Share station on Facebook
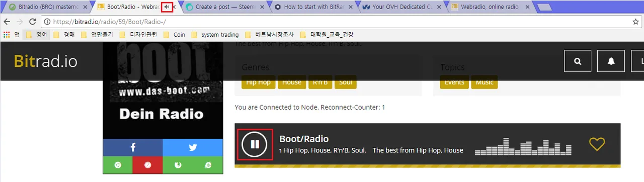644x182 pixels. 133,148
